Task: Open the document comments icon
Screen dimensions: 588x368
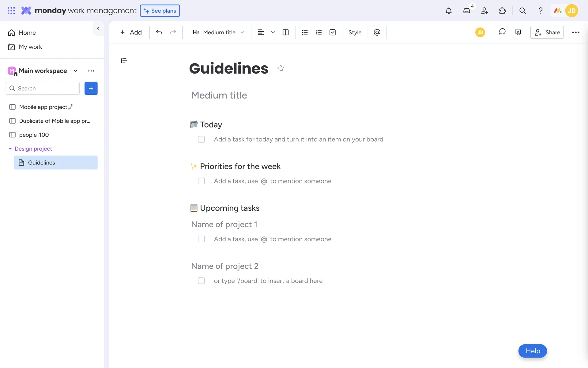Action: 502,32
